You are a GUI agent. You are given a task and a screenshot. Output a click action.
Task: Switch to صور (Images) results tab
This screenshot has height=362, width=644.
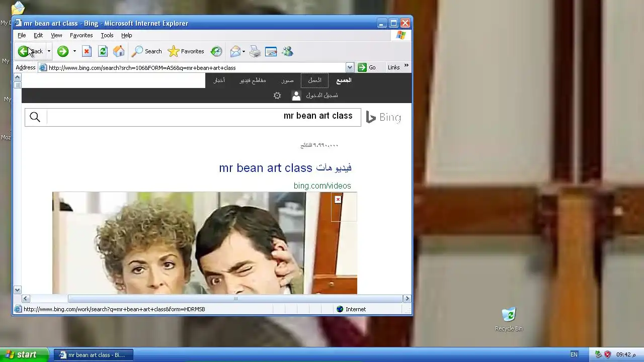[287, 80]
